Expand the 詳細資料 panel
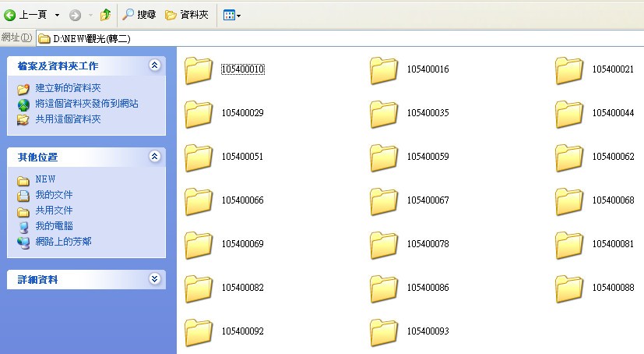 coord(154,279)
